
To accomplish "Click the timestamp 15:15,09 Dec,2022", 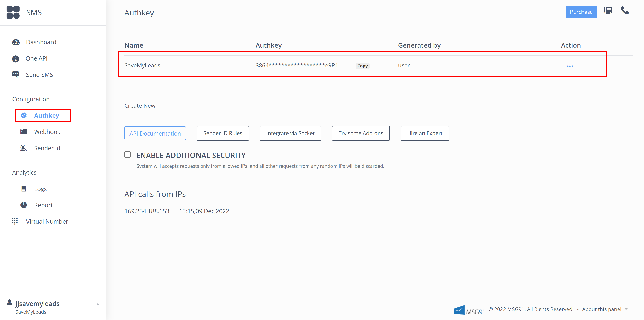I will pyautogui.click(x=204, y=211).
